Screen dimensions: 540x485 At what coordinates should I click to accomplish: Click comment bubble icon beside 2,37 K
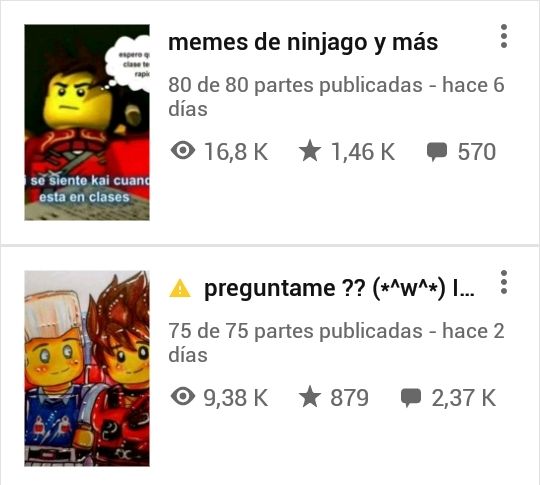click(411, 398)
